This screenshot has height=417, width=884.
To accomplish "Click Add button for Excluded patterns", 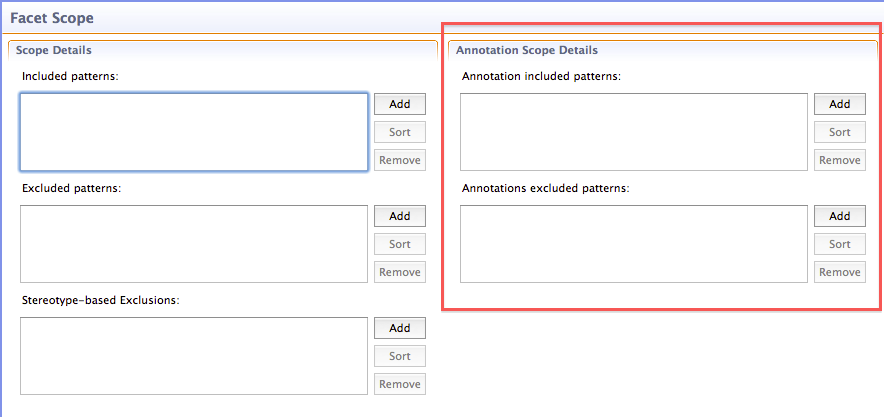I will pyautogui.click(x=400, y=216).
